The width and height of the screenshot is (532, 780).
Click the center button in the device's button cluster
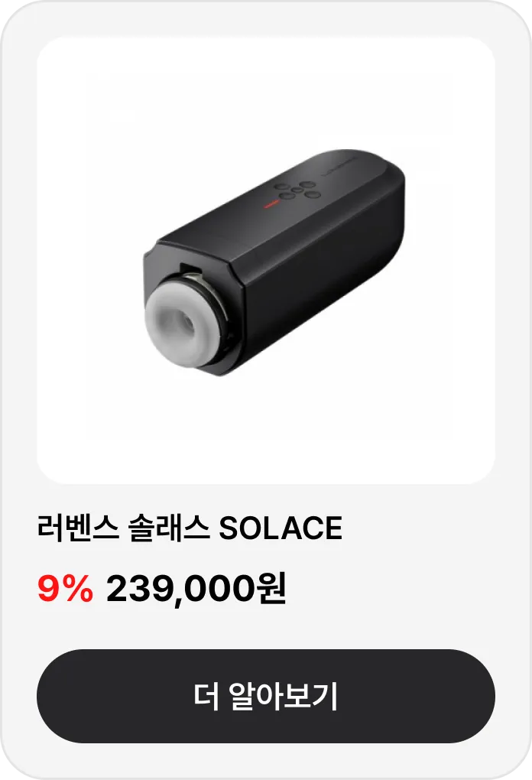[297, 190]
